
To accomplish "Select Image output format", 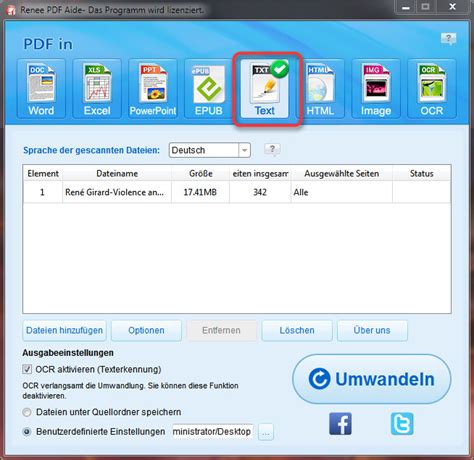I will point(376,89).
